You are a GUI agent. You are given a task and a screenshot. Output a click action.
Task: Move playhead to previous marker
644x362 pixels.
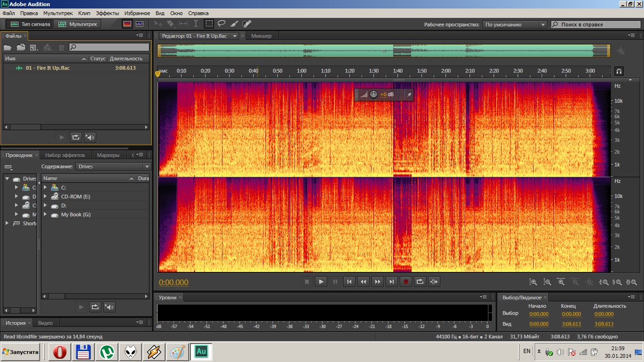[x=349, y=282]
